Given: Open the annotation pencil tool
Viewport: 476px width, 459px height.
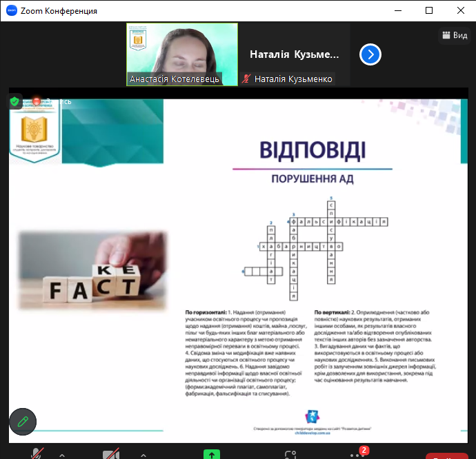Looking at the screenshot, I should 23,422.
